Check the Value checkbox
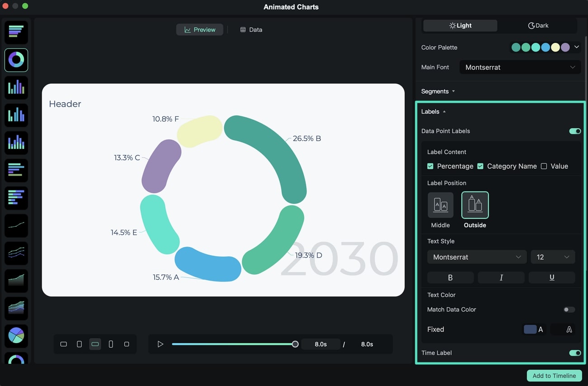 pyautogui.click(x=544, y=166)
